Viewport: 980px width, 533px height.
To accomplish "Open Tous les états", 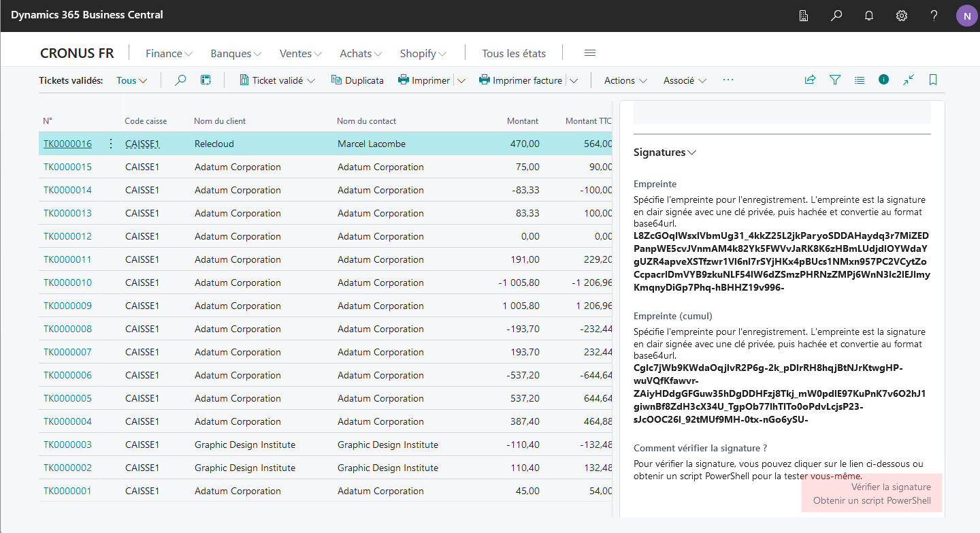I will 514,53.
